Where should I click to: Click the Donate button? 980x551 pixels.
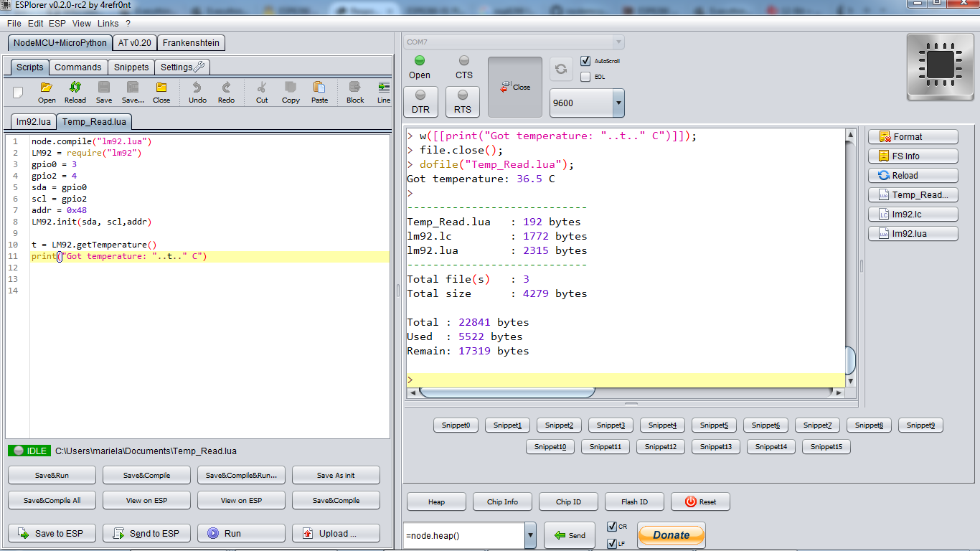point(672,534)
